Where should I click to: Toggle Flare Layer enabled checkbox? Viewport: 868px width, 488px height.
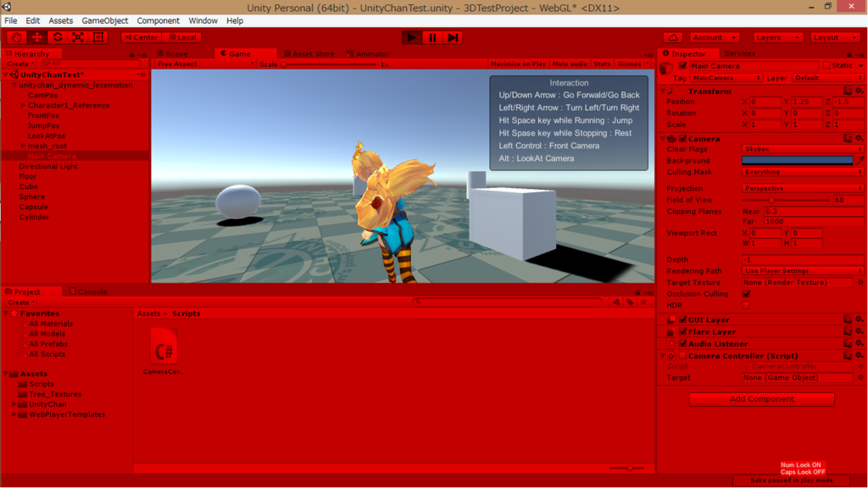(x=683, y=332)
